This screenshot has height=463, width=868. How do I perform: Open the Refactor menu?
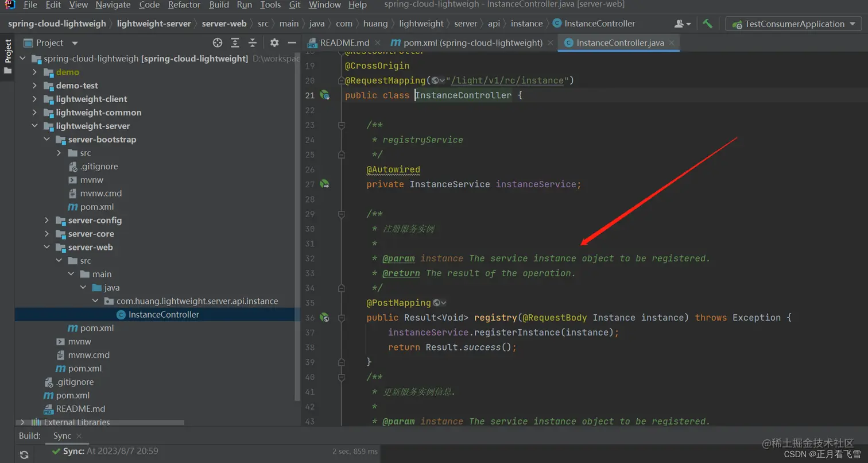pyautogui.click(x=184, y=5)
